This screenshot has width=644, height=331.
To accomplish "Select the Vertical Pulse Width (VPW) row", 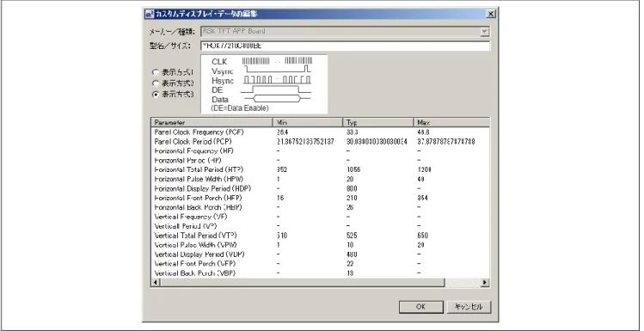I will pyautogui.click(x=321, y=245).
